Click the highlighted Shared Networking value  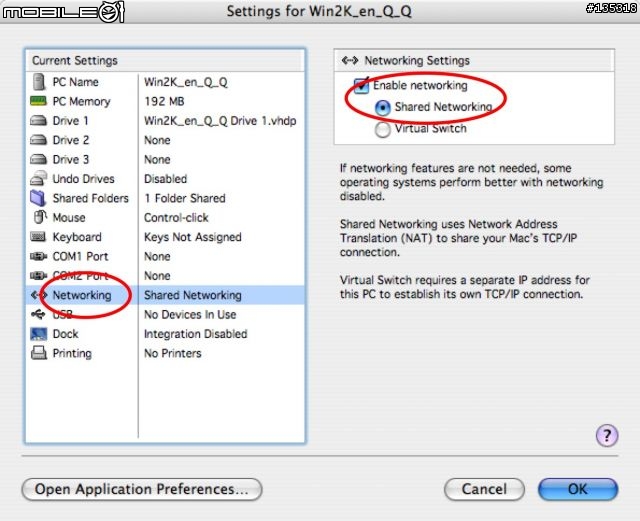(x=193, y=295)
